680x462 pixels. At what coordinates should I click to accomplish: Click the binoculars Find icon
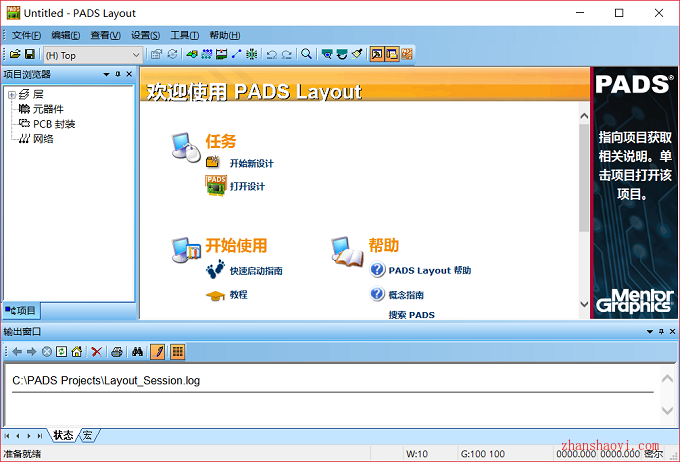pyautogui.click(x=137, y=352)
